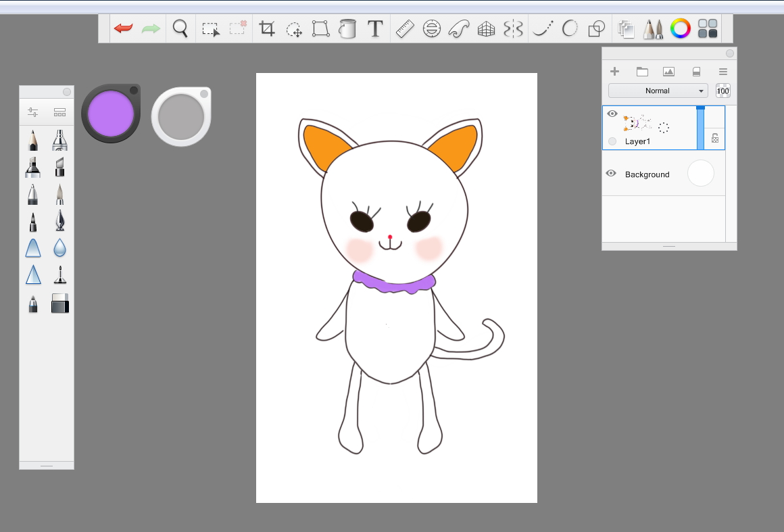Open the Perspective Guides tool

(x=485, y=29)
